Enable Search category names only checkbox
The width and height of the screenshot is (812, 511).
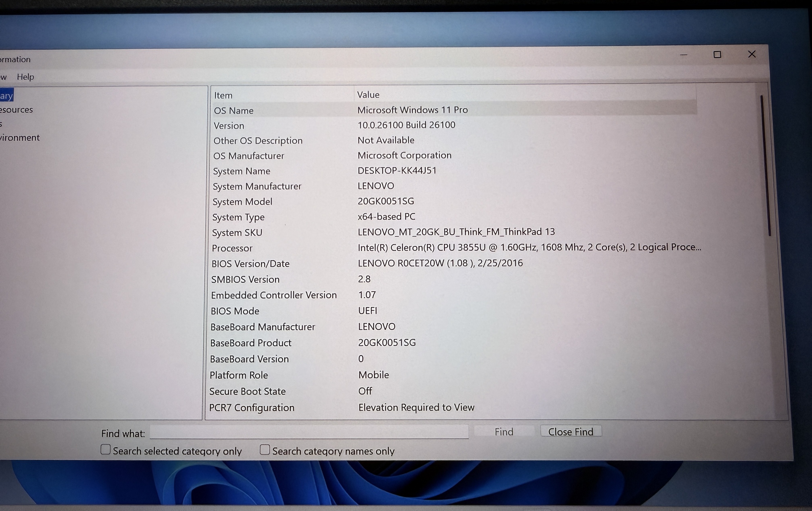(x=265, y=449)
